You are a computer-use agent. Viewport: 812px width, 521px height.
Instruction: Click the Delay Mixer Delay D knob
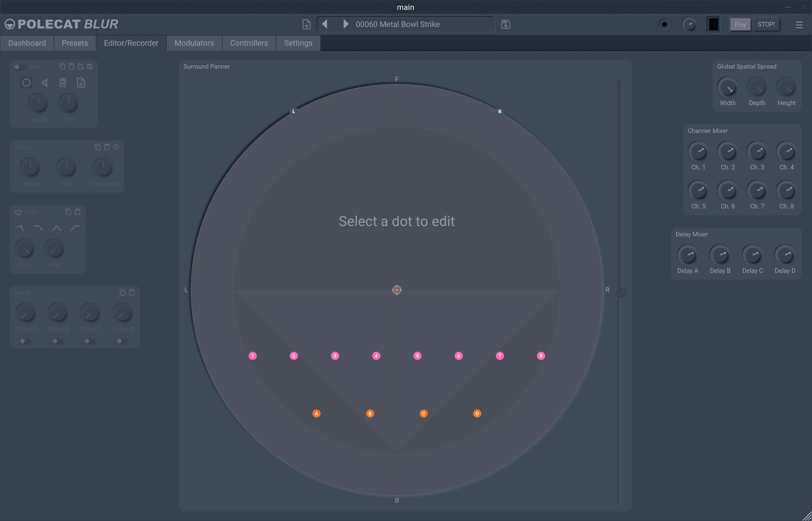(x=785, y=255)
